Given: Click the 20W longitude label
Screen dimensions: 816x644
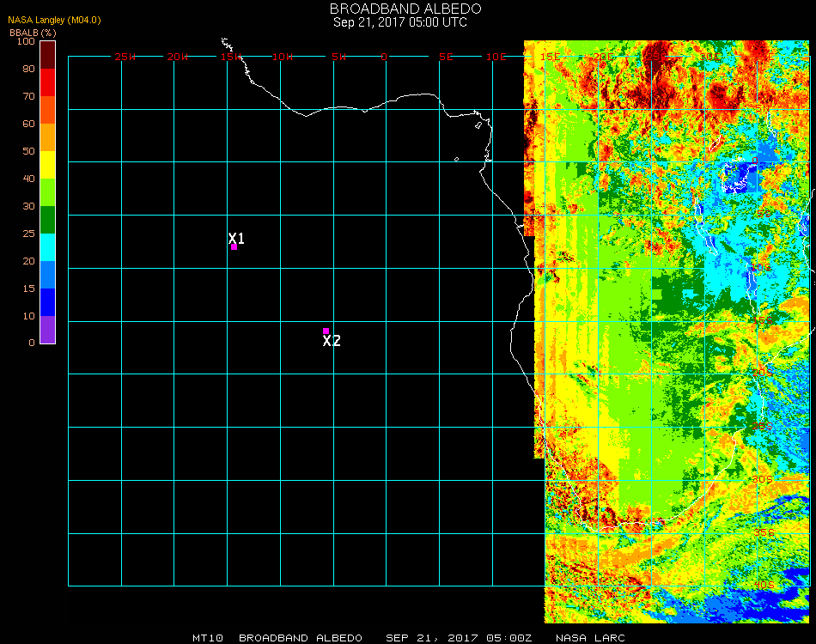Looking at the screenshot, I should (178, 57).
